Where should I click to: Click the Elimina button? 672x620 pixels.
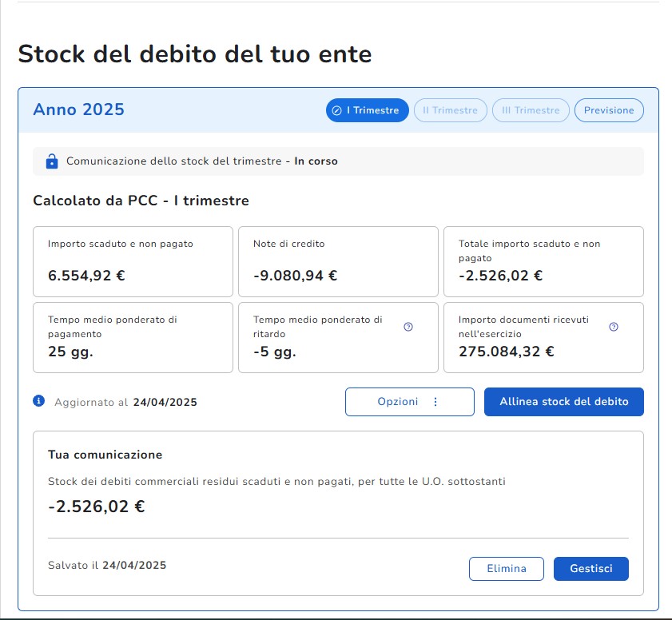507,569
